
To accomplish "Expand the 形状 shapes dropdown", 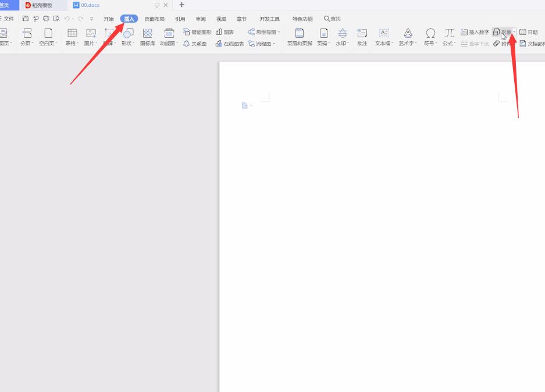I will [x=133, y=43].
